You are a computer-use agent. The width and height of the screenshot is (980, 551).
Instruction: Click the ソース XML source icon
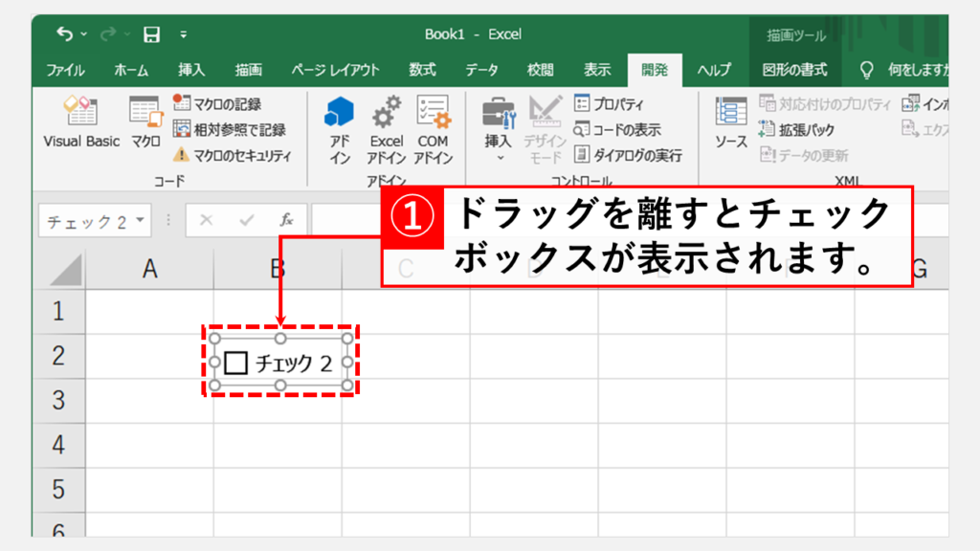coord(731,124)
